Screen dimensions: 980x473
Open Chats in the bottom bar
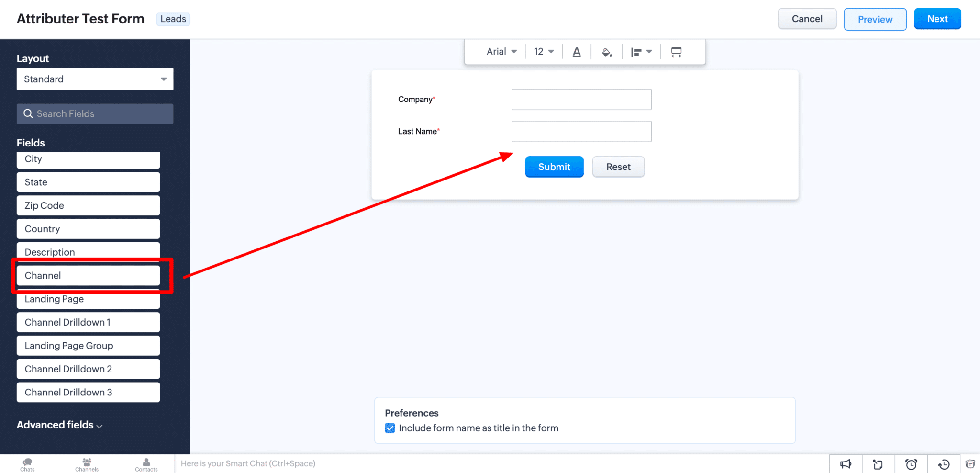[27, 465]
